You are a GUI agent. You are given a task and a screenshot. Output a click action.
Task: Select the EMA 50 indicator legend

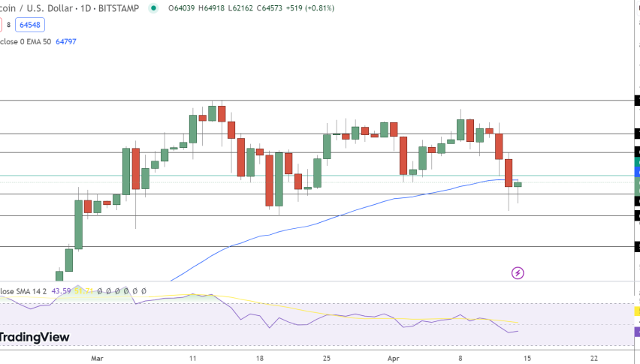tap(26, 41)
